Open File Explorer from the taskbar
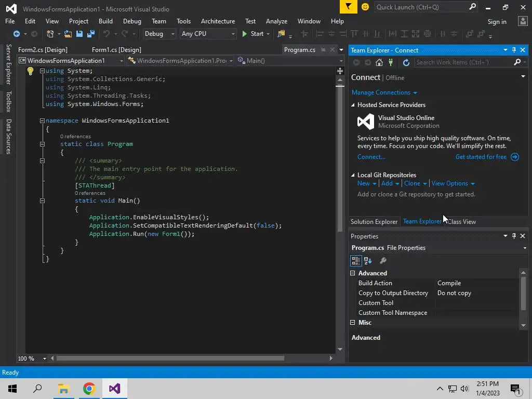Screen dimensions: 532x399 (63, 389)
